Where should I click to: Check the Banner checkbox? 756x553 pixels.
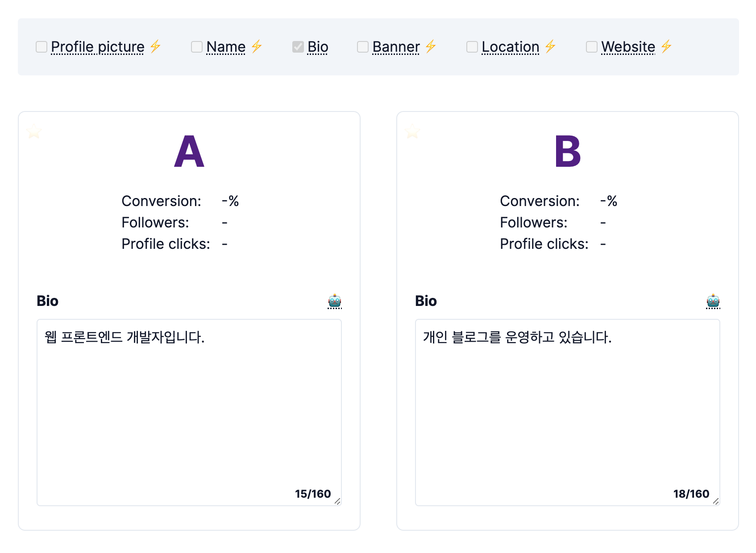pyautogui.click(x=362, y=46)
